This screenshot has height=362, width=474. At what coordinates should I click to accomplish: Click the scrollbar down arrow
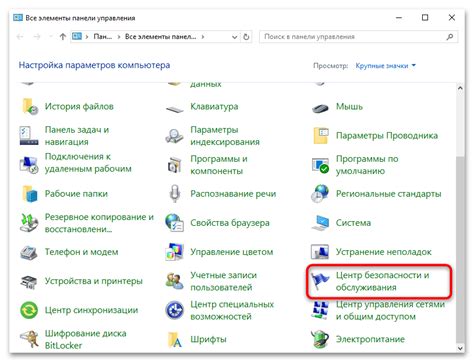click(x=460, y=348)
